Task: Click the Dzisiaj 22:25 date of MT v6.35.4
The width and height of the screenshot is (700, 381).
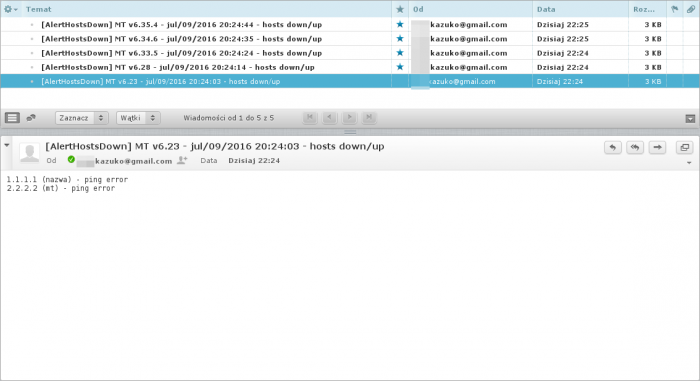Action: (562, 25)
